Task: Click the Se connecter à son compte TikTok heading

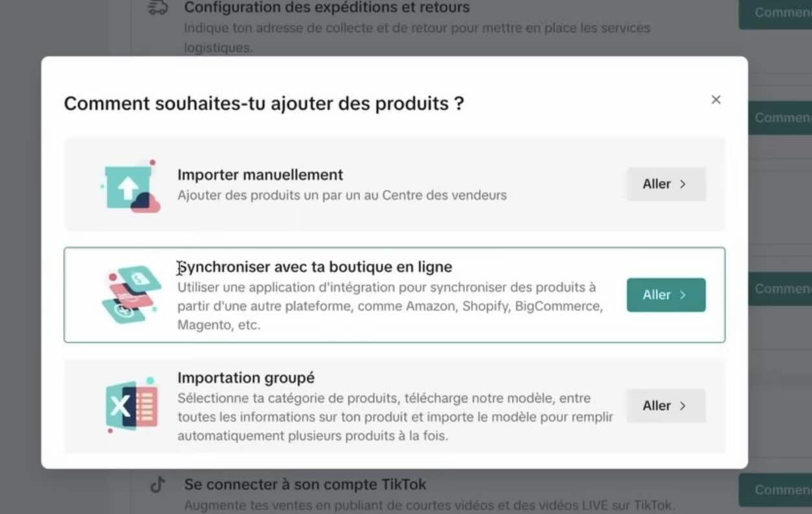Action: point(304,484)
